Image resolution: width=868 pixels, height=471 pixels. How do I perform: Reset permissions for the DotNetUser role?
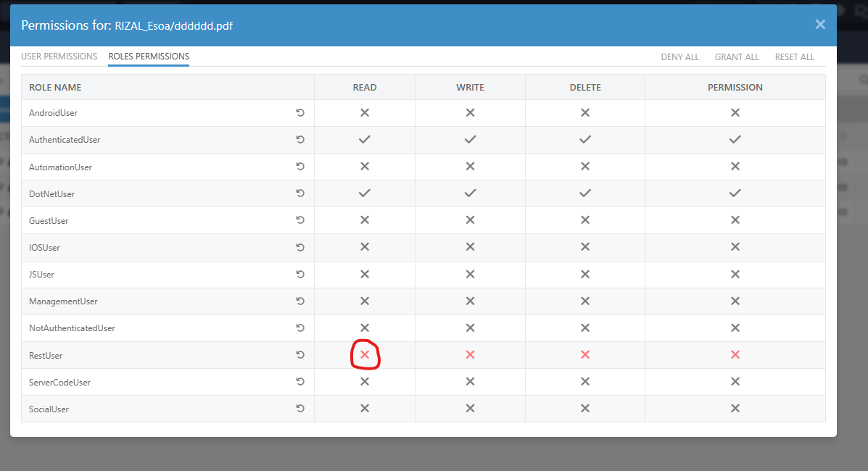[300, 193]
